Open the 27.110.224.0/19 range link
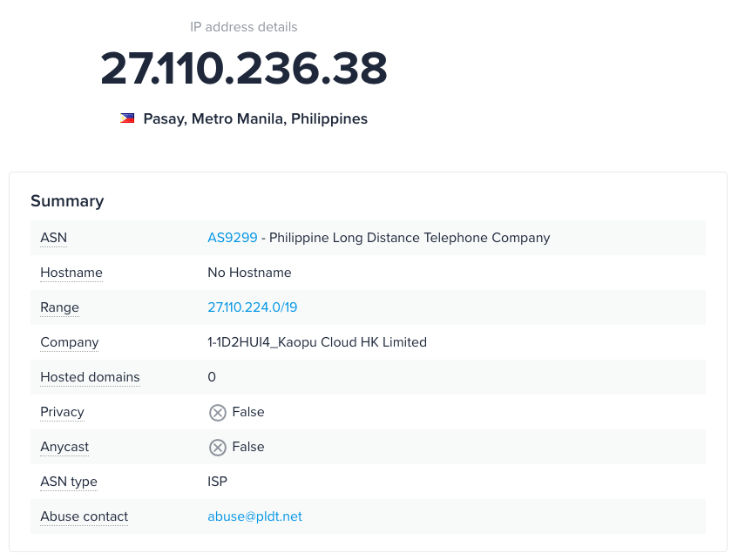Image resolution: width=745 pixels, height=560 pixels. pos(252,307)
